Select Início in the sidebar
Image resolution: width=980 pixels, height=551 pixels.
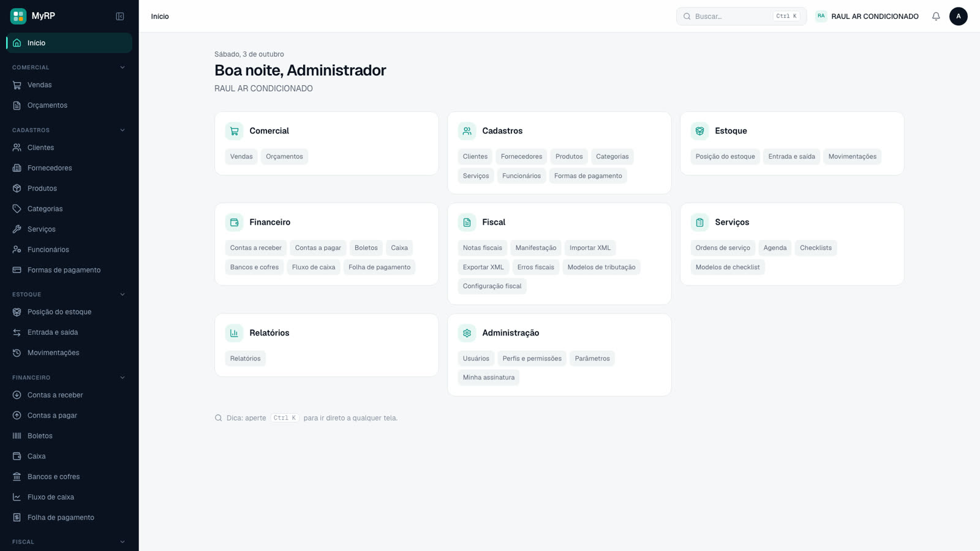[69, 43]
